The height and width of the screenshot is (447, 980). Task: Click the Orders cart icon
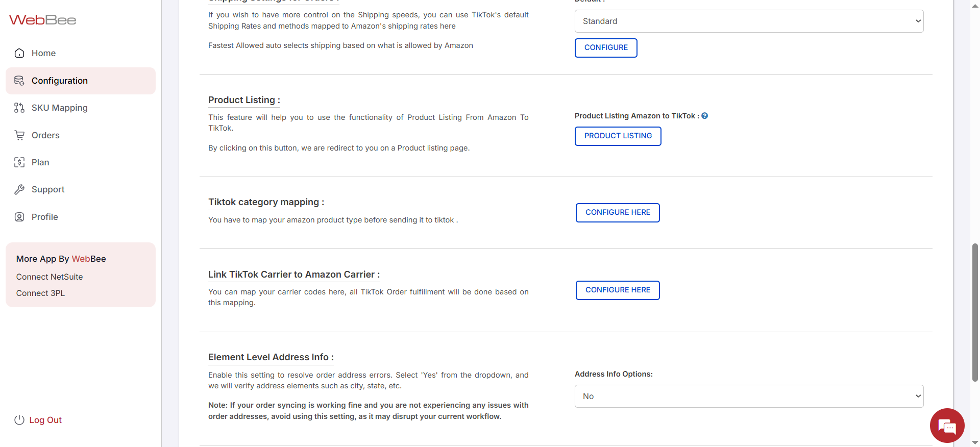(19, 135)
